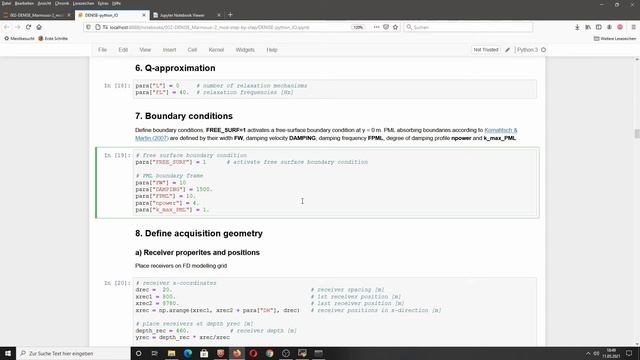Viewport: 640px width, 360px height.
Task: Open the Firefox downloads icon
Action: tap(577, 27)
